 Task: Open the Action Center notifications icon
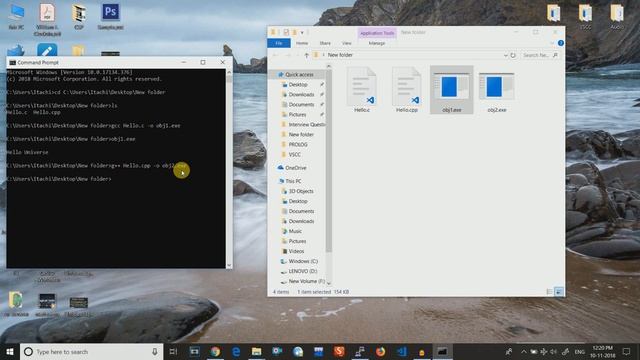[x=627, y=351]
